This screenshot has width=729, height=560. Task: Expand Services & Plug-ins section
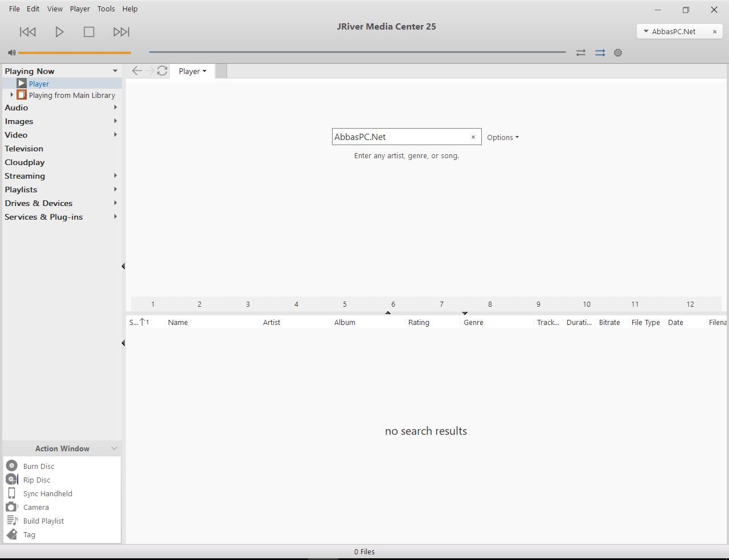click(116, 217)
